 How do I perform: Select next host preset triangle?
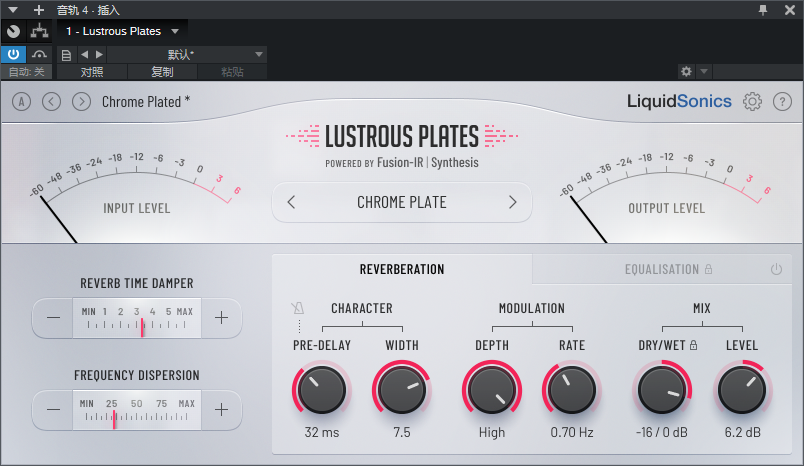pyautogui.click(x=99, y=54)
